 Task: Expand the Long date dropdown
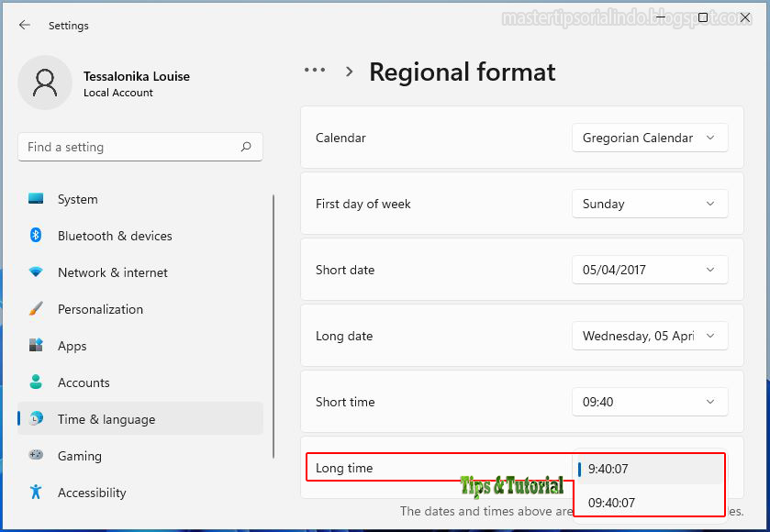point(650,336)
